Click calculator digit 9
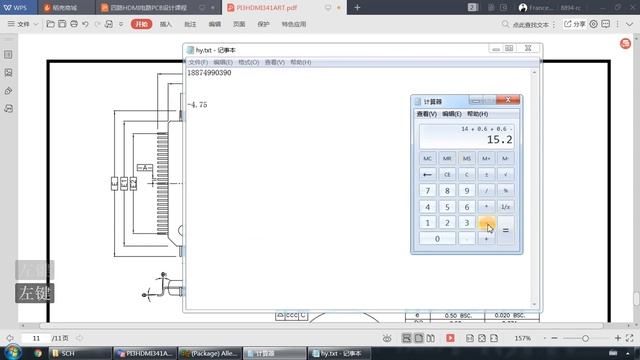640x360 pixels. (467, 191)
